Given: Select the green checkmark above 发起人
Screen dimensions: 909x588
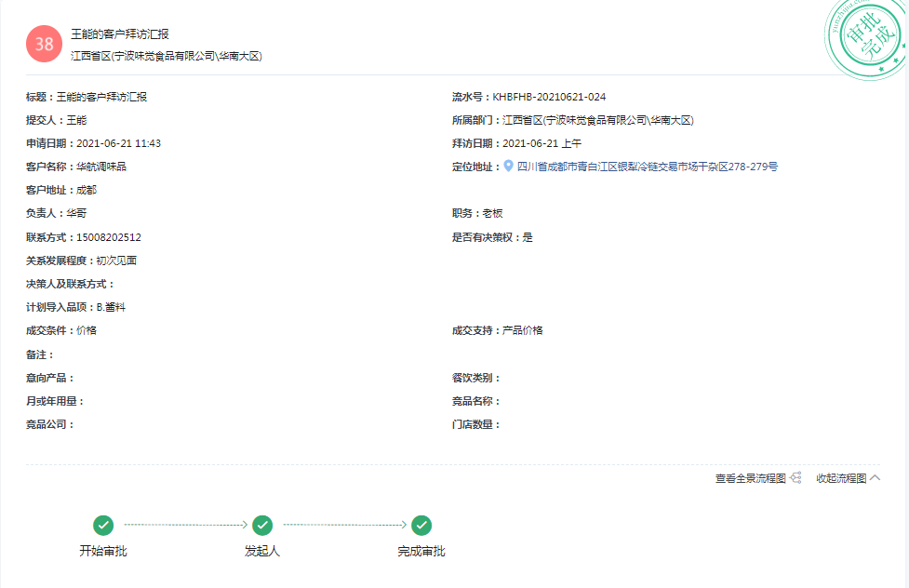Looking at the screenshot, I should coord(262,526).
